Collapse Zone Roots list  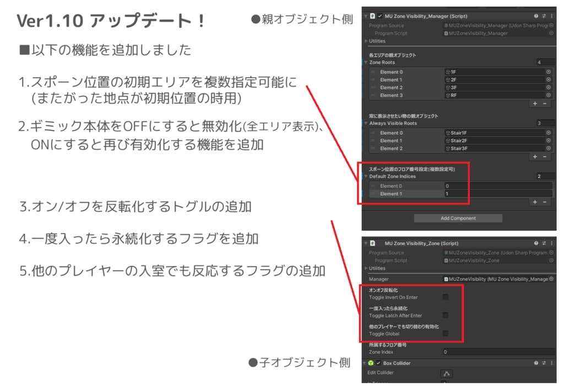366,62
